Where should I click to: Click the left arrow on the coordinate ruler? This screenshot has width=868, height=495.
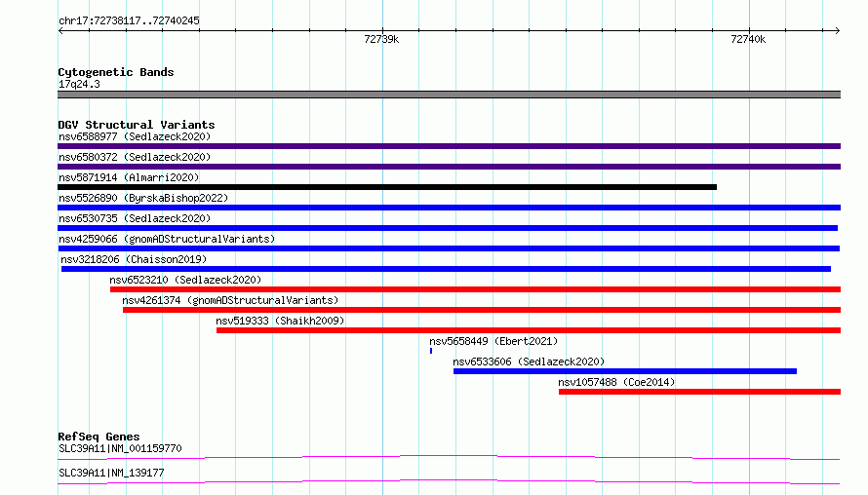pos(60,30)
